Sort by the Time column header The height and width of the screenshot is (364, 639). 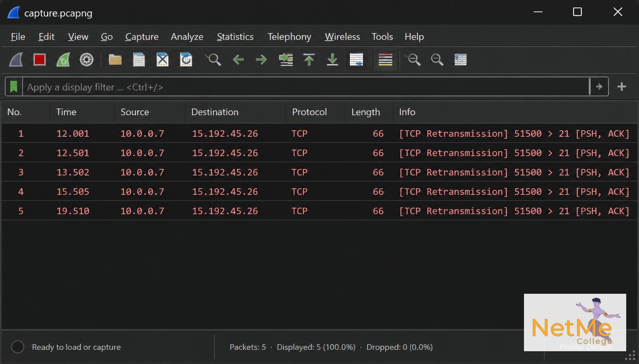pos(82,112)
